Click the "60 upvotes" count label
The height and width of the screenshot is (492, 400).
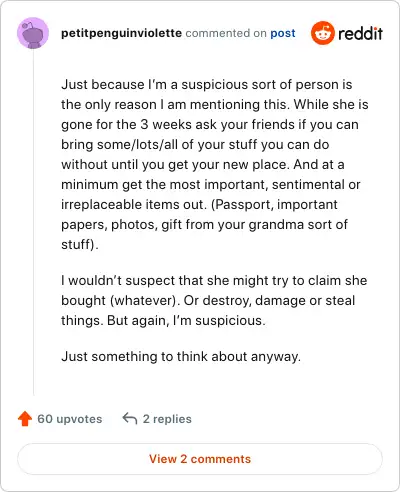(x=70, y=419)
